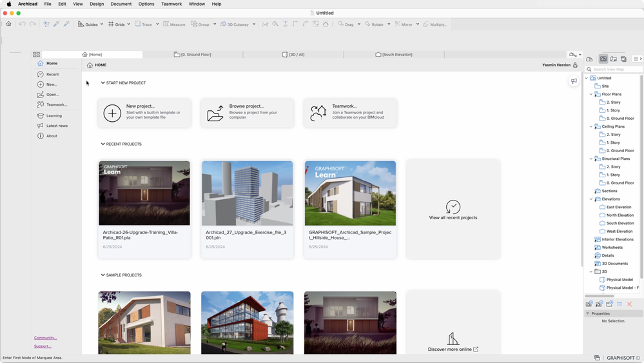Click the Redo arrow in the toolbar
Viewport: 644px width, 363px height.
point(32,24)
